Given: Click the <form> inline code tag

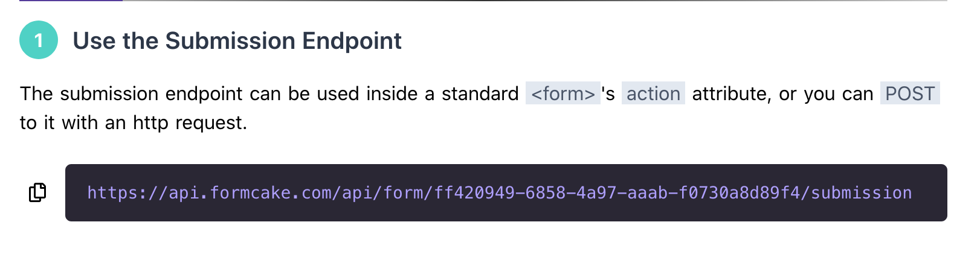Looking at the screenshot, I should (563, 94).
